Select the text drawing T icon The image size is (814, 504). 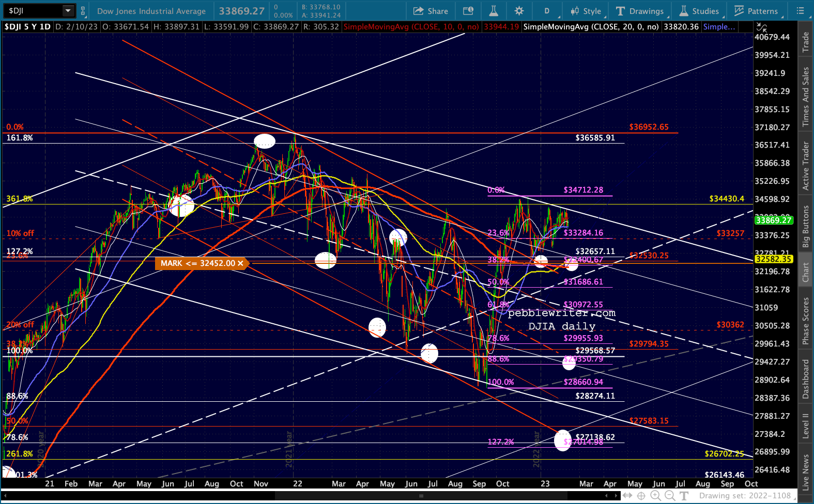tap(684, 496)
